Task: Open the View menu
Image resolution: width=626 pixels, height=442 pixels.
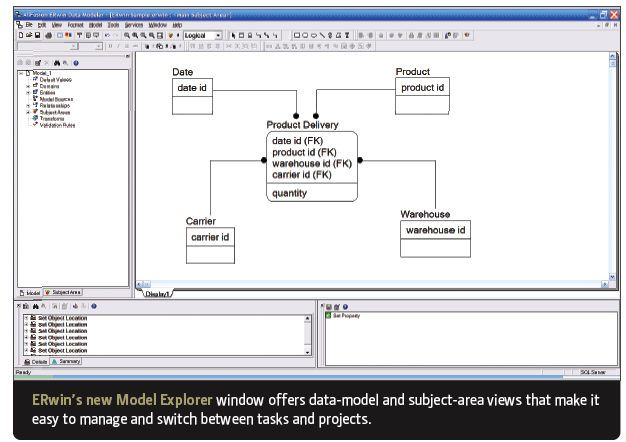Action: [x=57, y=25]
